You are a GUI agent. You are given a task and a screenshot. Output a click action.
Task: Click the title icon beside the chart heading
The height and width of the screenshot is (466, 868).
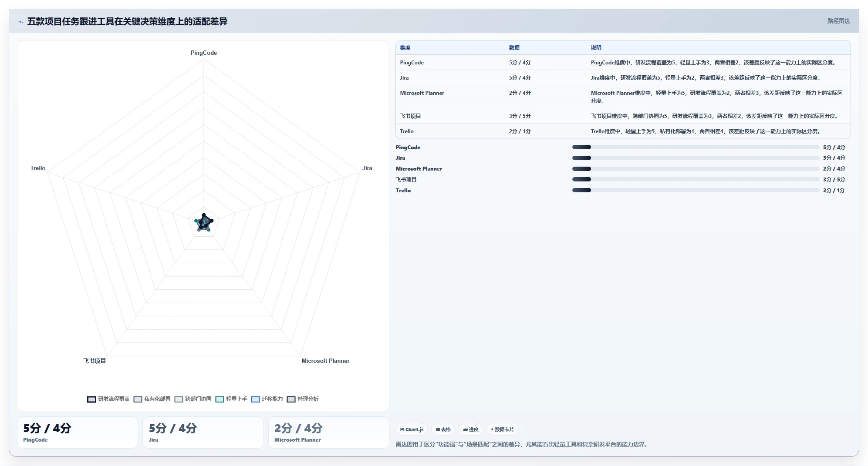(20, 22)
